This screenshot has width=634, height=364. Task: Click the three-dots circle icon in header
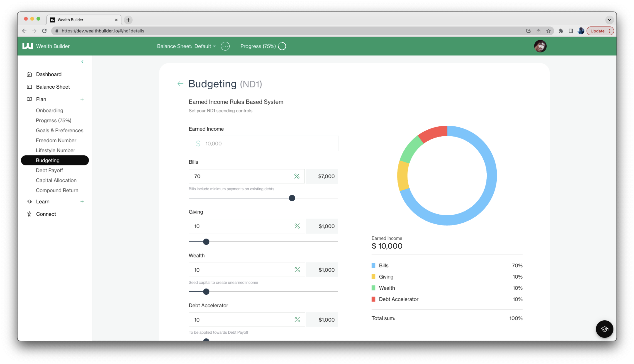click(225, 46)
